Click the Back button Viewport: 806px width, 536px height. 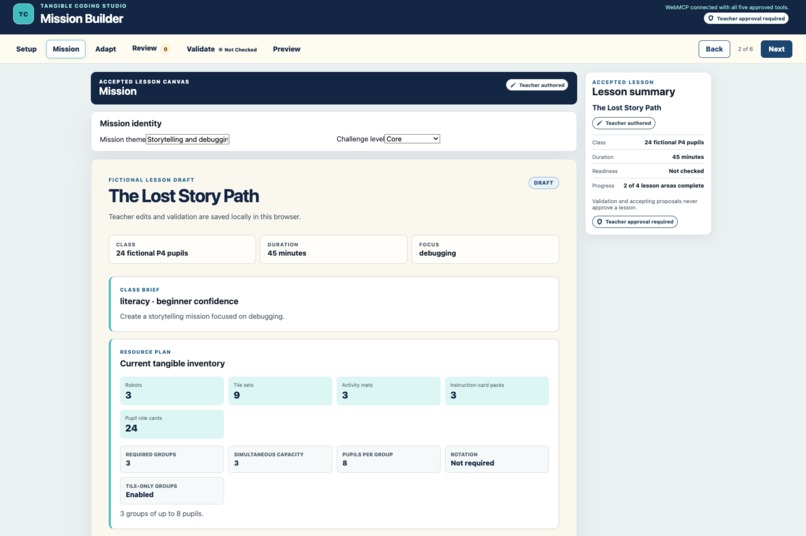tap(714, 49)
